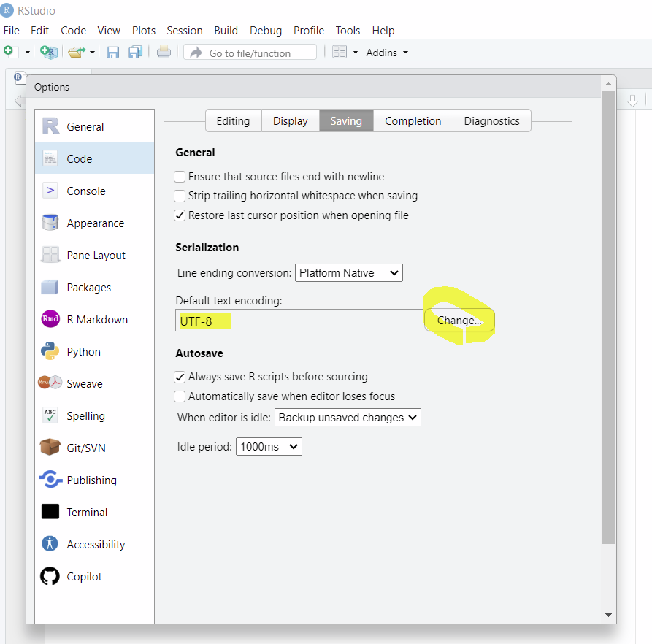Open the Idle period dropdown
652x644 pixels.
[x=269, y=447]
